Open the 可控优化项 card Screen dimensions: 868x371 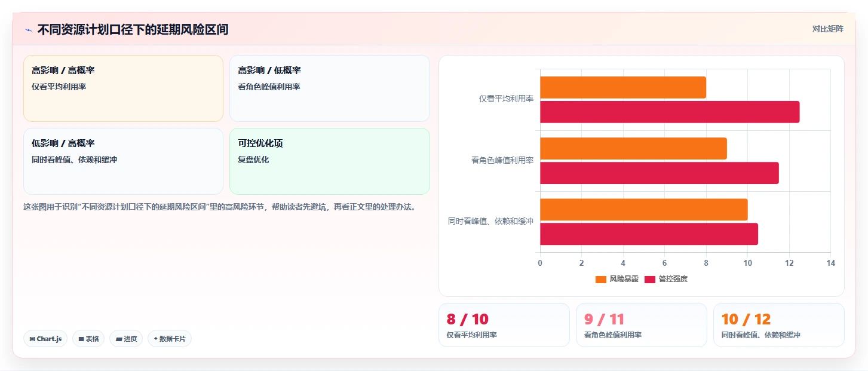coord(329,161)
